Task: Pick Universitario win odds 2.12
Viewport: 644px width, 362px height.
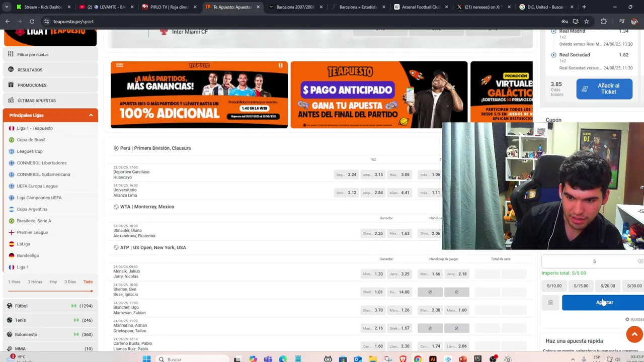Action: [346, 193]
